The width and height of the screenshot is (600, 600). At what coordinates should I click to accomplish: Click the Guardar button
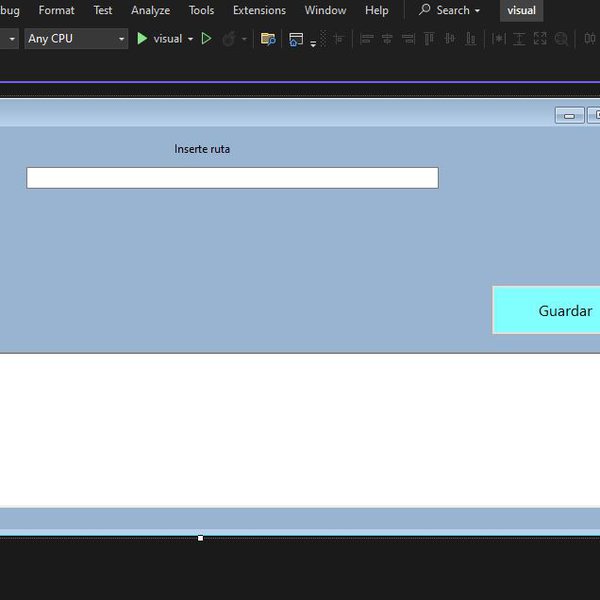pos(548,310)
